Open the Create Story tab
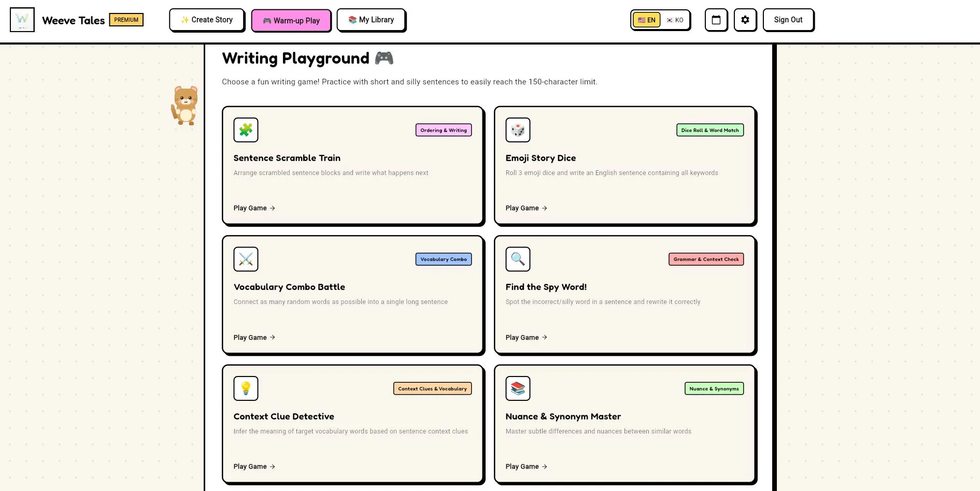Viewport: 980px width, 491px height. coord(207,20)
